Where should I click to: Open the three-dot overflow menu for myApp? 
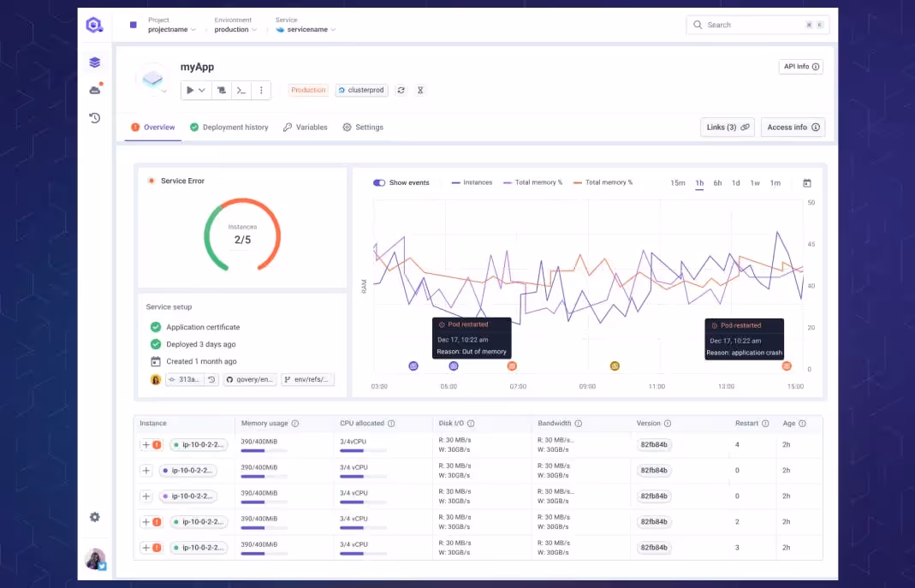pos(261,90)
